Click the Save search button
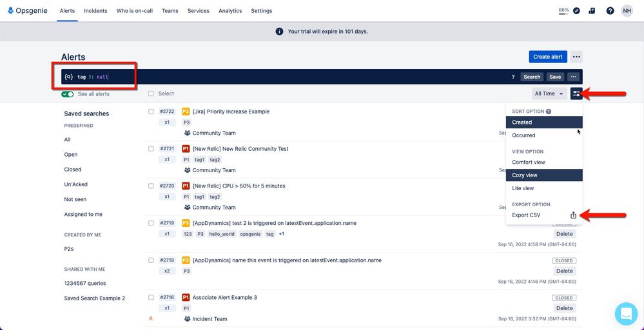 pos(555,77)
